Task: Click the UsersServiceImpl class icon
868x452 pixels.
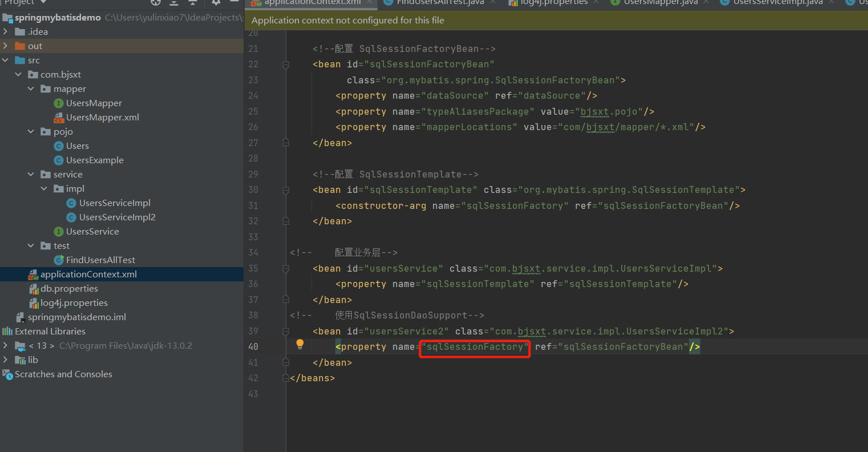Action: [71, 203]
